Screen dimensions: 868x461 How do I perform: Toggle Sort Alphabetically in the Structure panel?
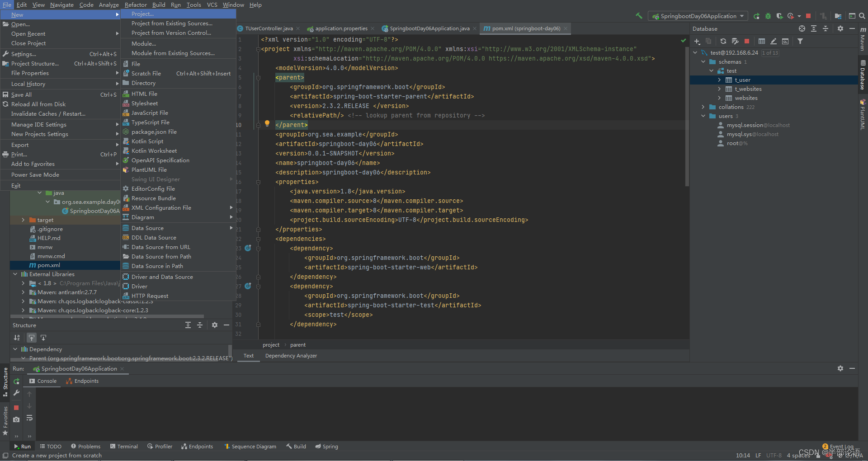17,338
